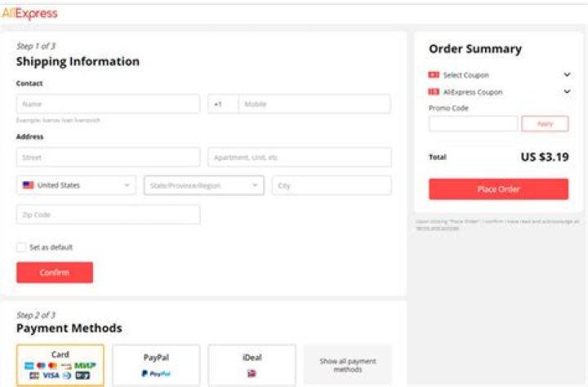This screenshot has height=387, width=588.
Task: Expand the Select Coupon chevron
Action: click(567, 75)
